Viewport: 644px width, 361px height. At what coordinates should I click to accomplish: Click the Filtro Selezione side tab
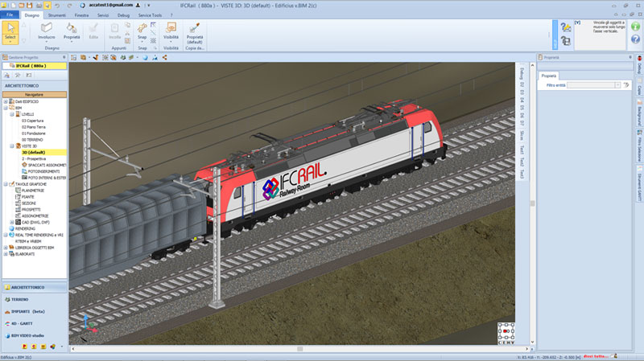(639, 146)
